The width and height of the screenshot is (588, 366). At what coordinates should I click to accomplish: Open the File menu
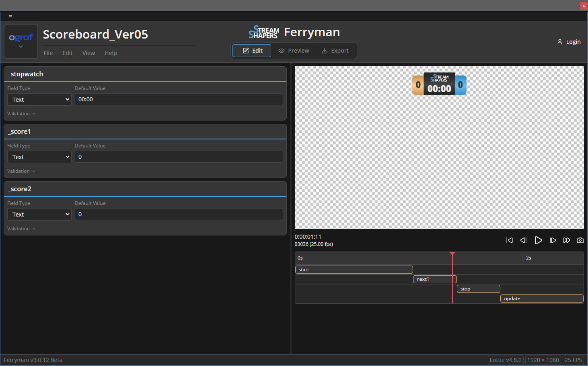tap(48, 53)
